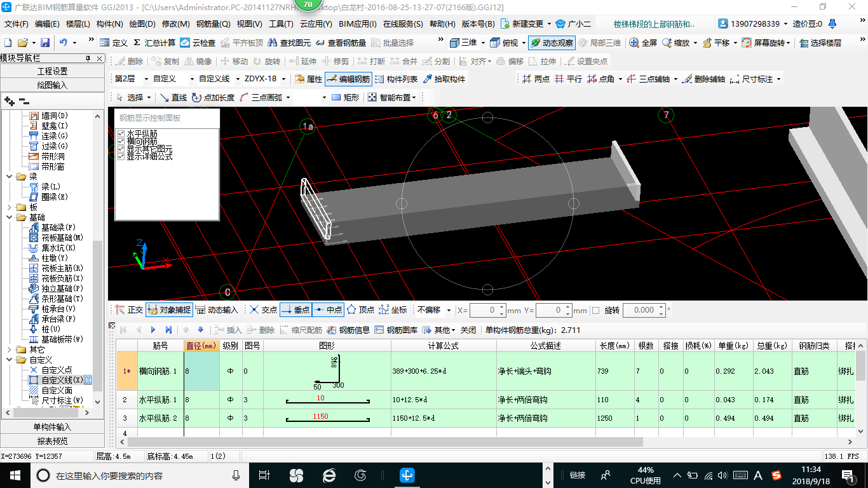Screen dimensions: 868x488
Task: Open 属性 properties panel
Action: 309,79
